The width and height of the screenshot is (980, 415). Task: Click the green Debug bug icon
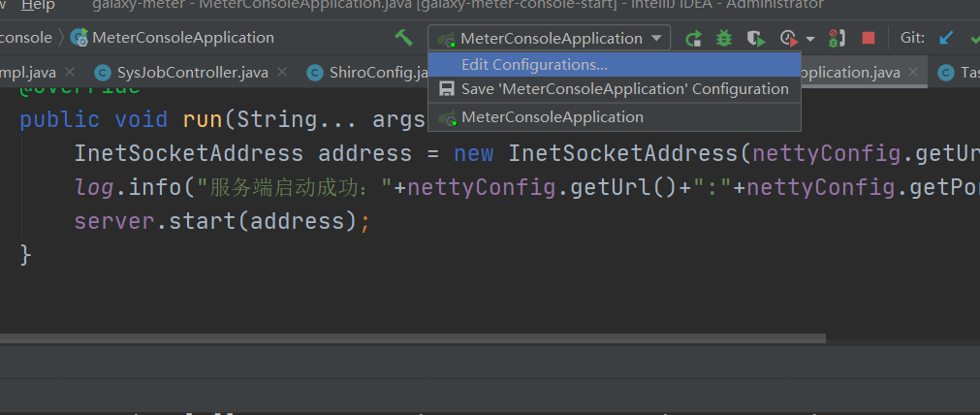coord(724,38)
